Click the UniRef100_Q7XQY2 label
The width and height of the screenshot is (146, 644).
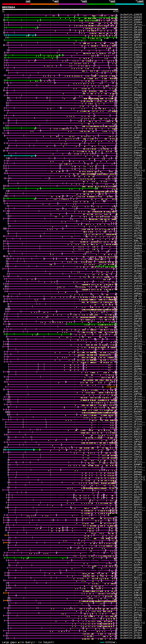point(131,633)
